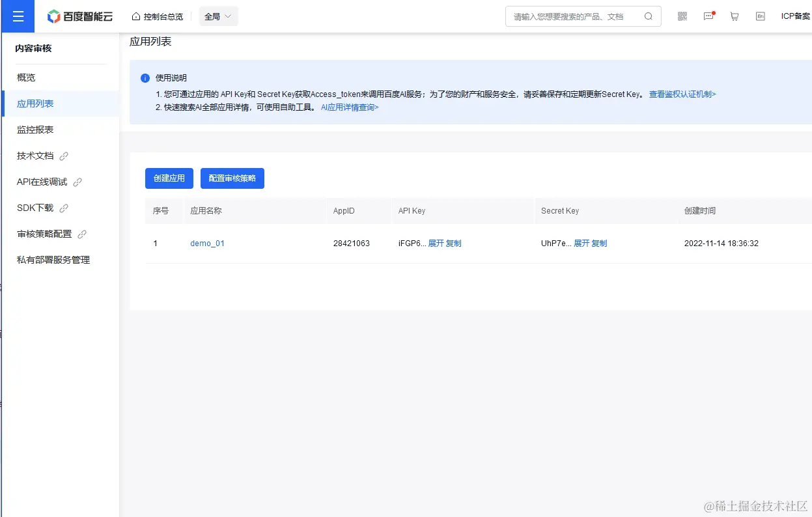Copy the API Key with 复制

tap(453, 244)
